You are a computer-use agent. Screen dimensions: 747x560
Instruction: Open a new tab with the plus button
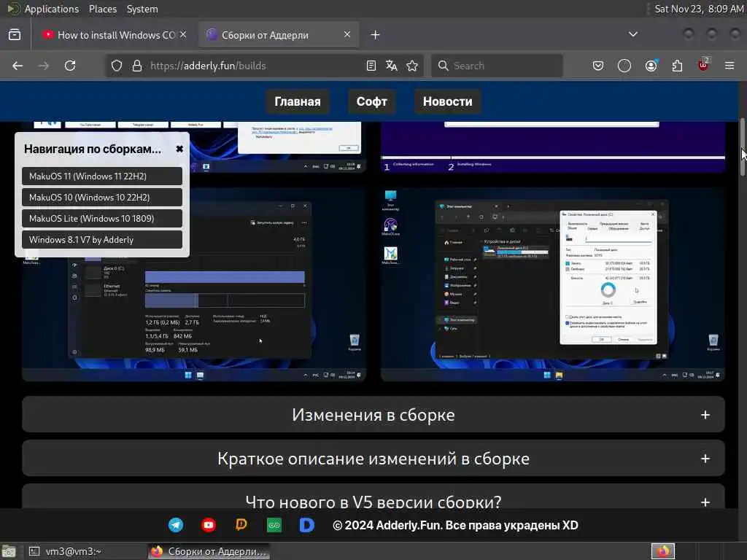click(x=376, y=35)
